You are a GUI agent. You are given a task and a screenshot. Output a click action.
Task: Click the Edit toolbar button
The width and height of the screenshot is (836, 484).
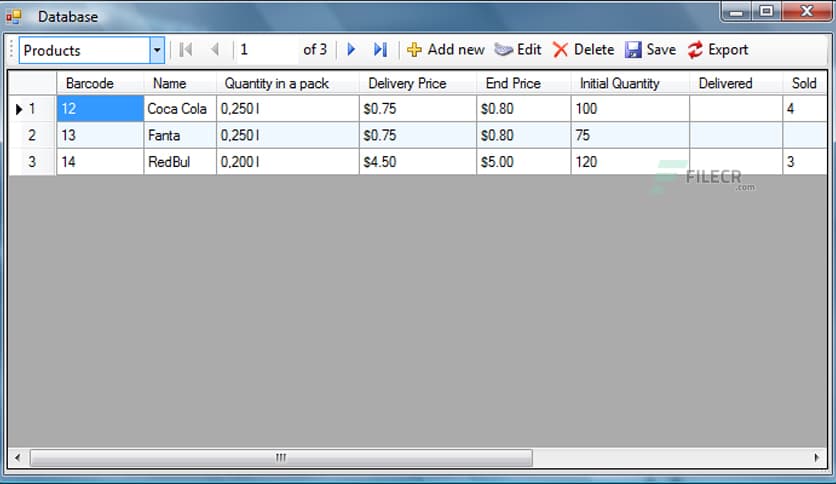[x=518, y=50]
